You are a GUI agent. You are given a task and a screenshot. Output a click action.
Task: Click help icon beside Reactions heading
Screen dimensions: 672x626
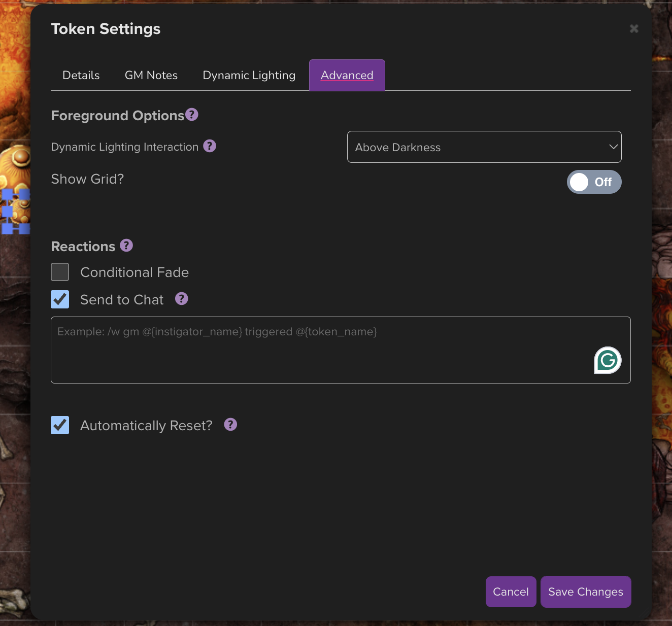pyautogui.click(x=126, y=246)
